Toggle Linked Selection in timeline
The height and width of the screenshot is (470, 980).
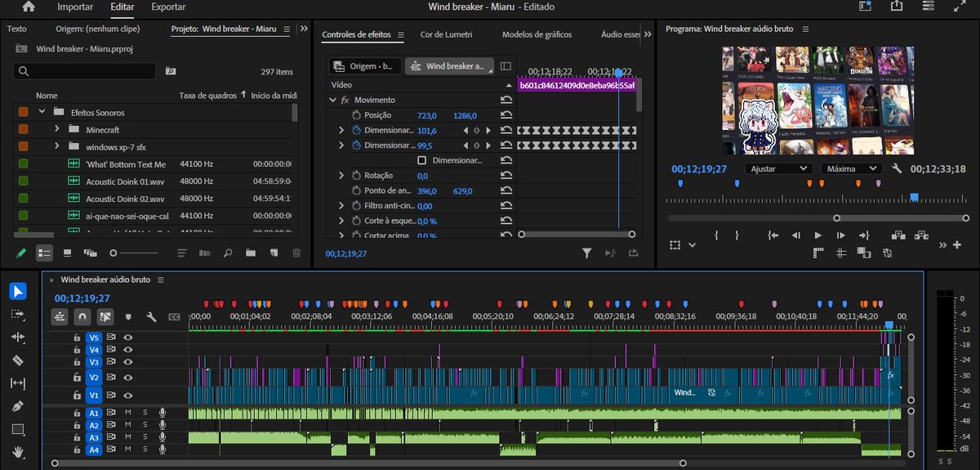tap(105, 316)
